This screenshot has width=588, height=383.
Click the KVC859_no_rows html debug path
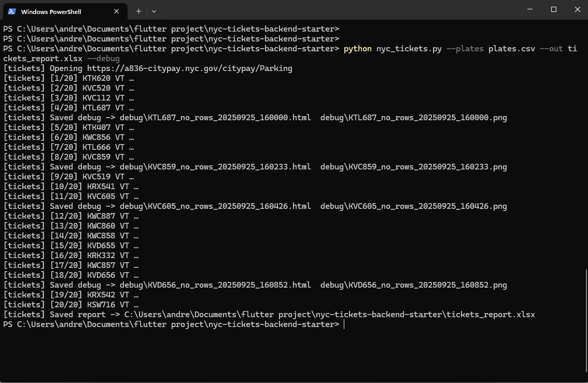[215, 167]
